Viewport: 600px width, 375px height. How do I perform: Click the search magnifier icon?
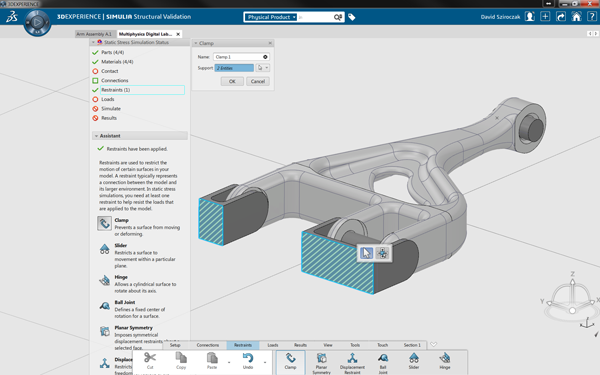coord(338,17)
